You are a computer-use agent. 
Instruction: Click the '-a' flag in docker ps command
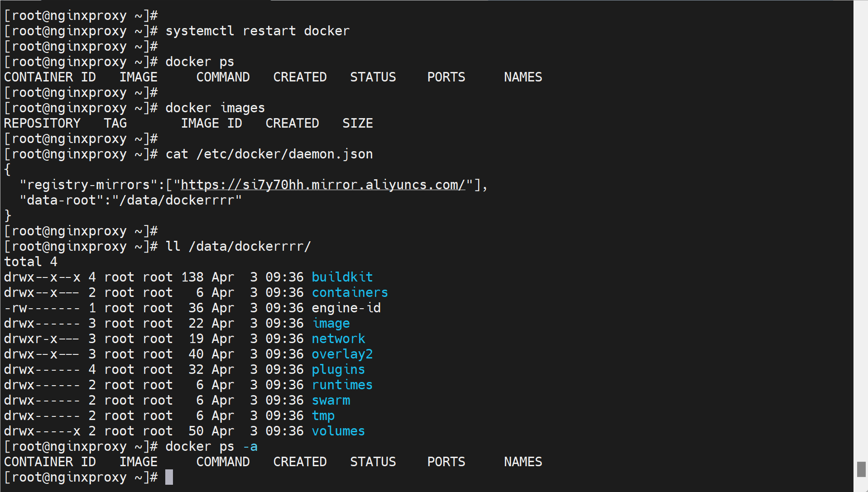tap(250, 446)
